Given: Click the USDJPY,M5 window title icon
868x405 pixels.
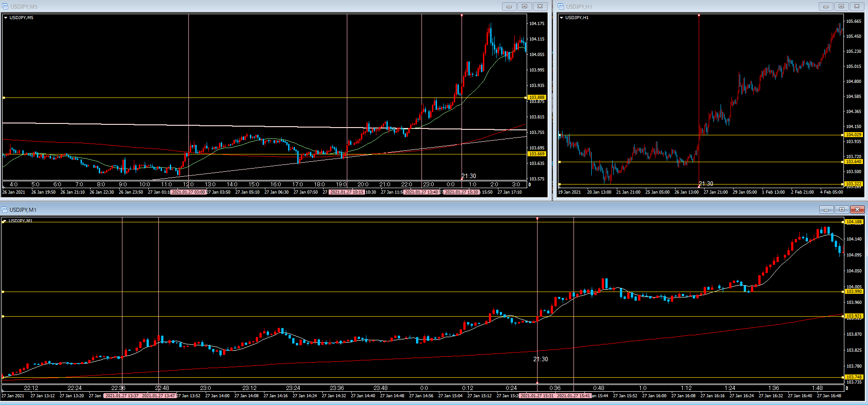Looking at the screenshot, I should [5, 6].
